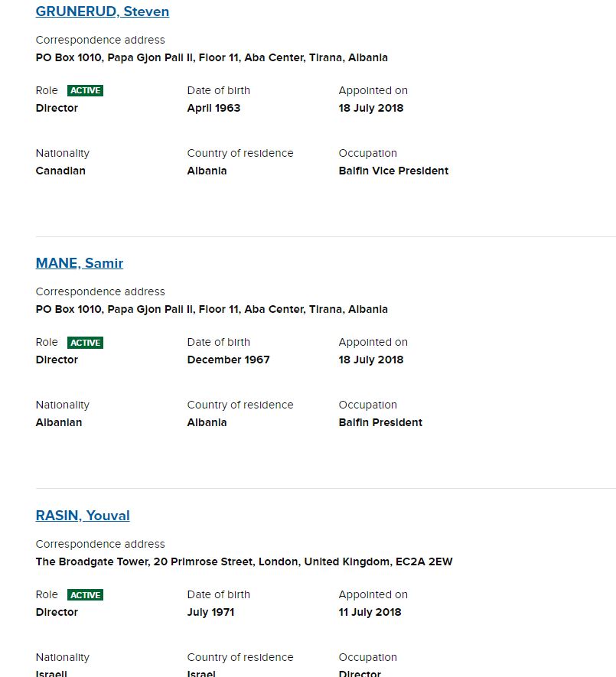Click the ACTIVE badge for Steven Grunerud
Image resolution: width=616 pixels, height=677 pixels.
pos(85,90)
